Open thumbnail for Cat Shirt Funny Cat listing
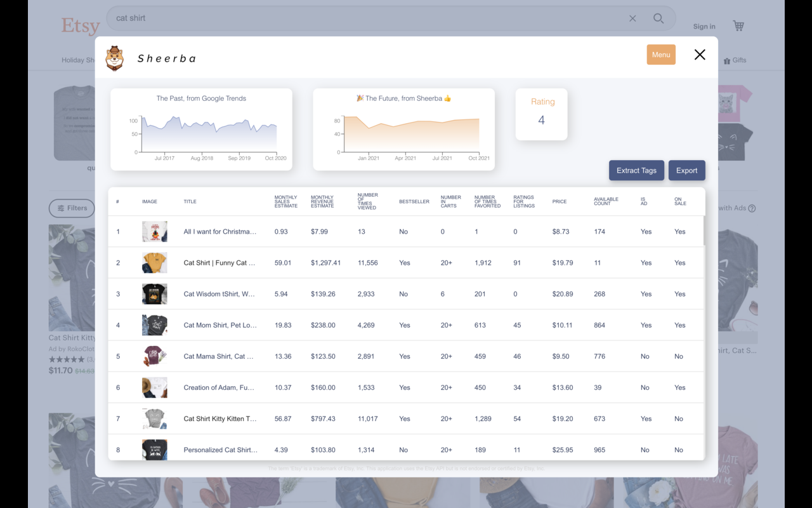Screen dimensions: 812x508 (155, 263)
